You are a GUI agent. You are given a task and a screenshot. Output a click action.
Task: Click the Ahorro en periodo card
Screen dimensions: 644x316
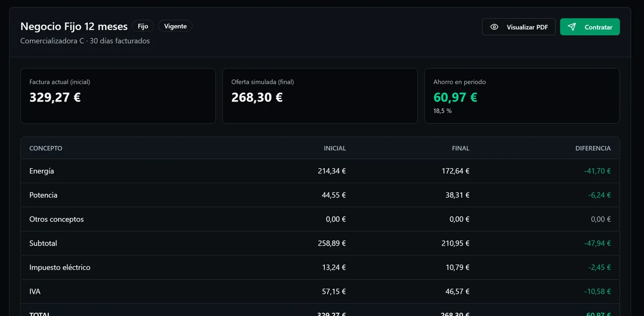click(x=522, y=96)
